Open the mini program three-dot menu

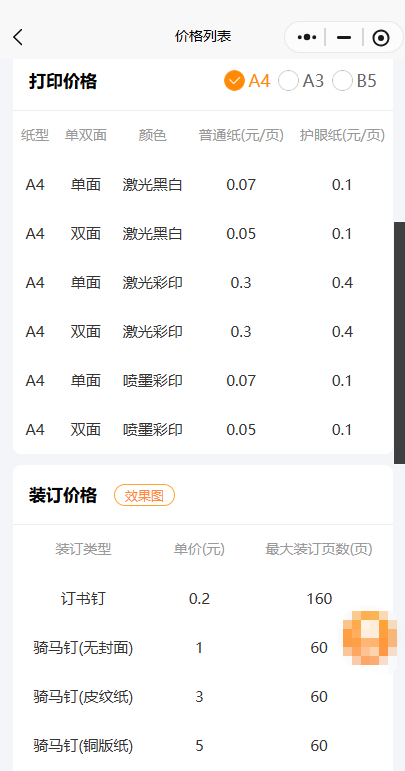tap(307, 37)
